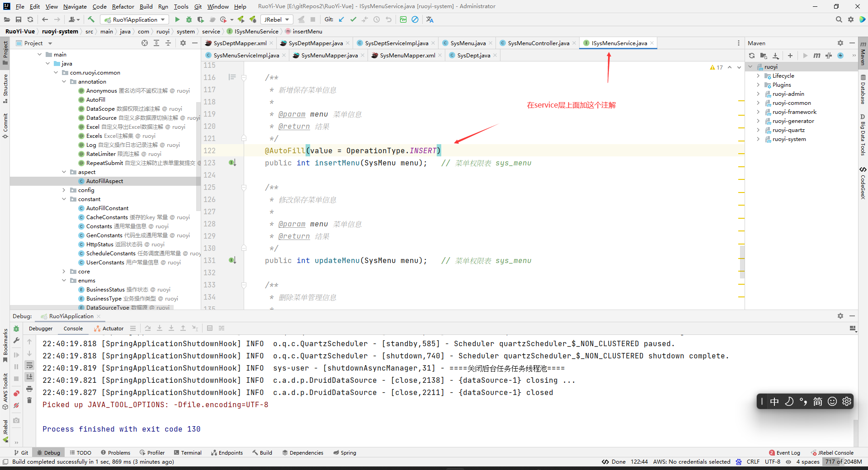Click Reload All Maven Projects icon
Screen dimensions: 868x470
(x=752, y=56)
